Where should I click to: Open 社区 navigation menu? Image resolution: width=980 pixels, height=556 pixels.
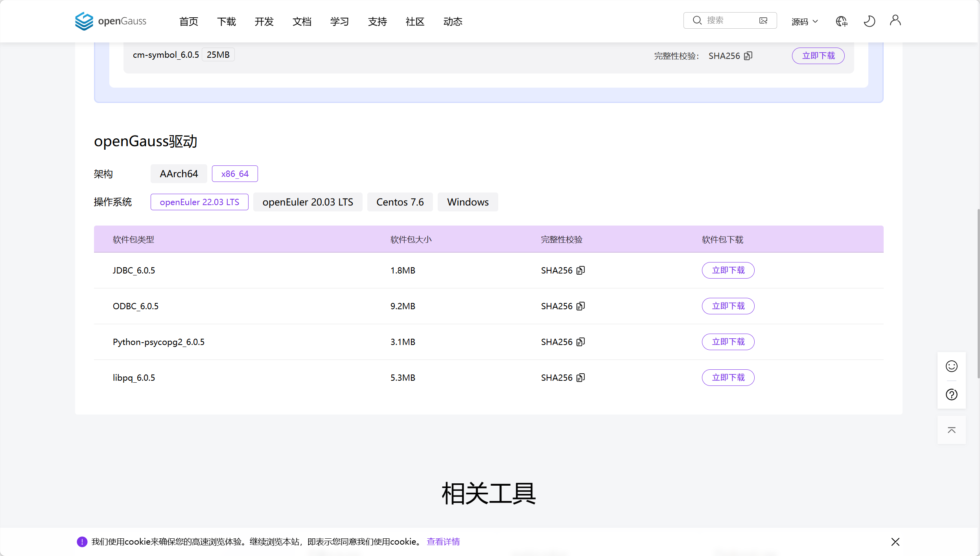[415, 22]
